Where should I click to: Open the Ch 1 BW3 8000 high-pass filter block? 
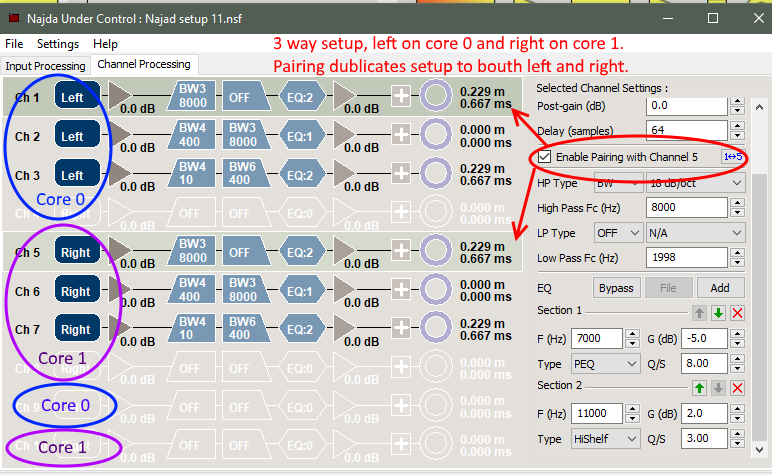coord(192,95)
